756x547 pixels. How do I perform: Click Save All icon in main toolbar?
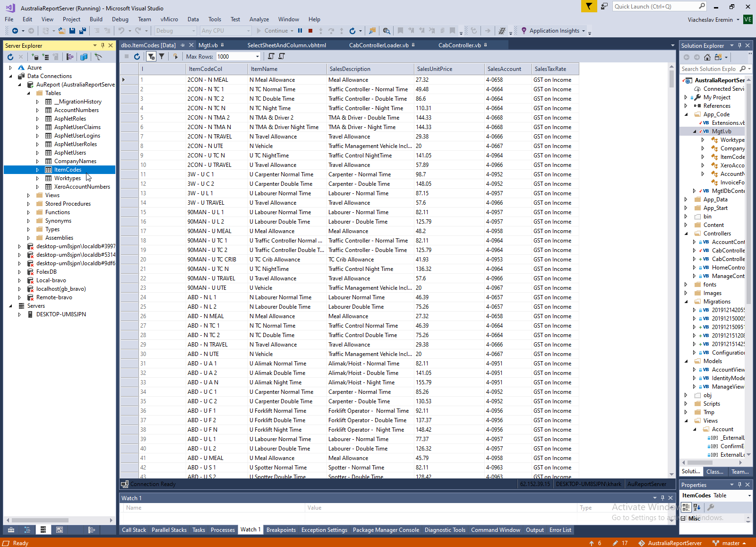click(82, 31)
